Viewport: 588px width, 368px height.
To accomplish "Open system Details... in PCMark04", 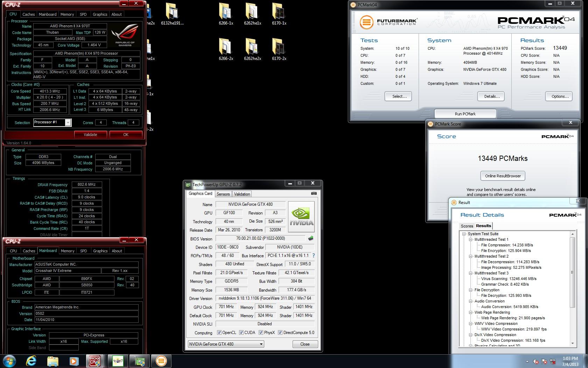I will click(x=491, y=96).
